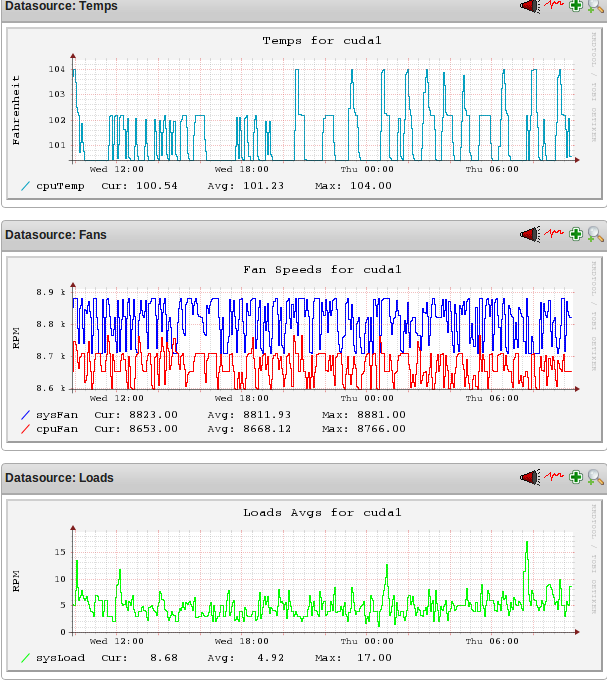Viewport: 607px width, 681px height.
Task: Click the 'cpuFan' legend label
Action: (x=57, y=429)
